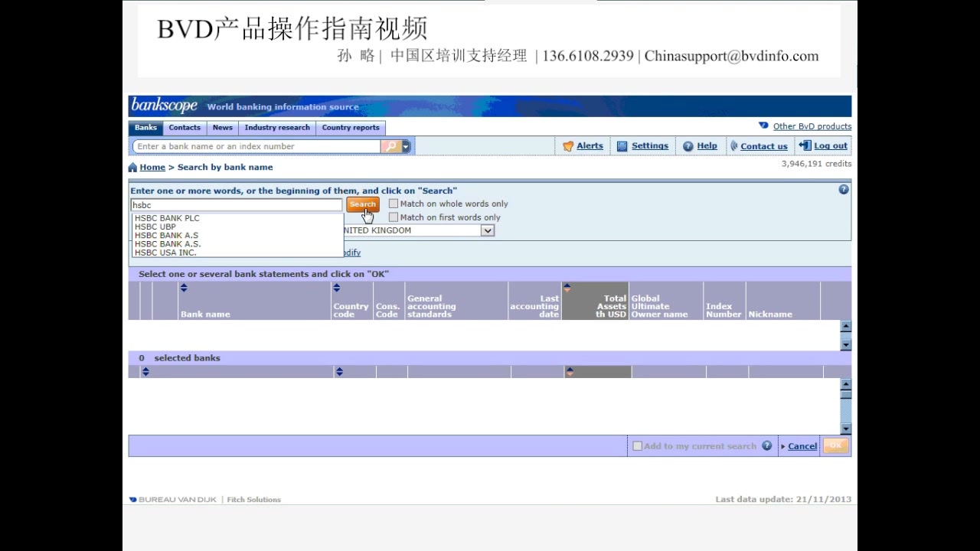
Task: Sort selected banks by first column arrows
Action: pyautogui.click(x=145, y=372)
